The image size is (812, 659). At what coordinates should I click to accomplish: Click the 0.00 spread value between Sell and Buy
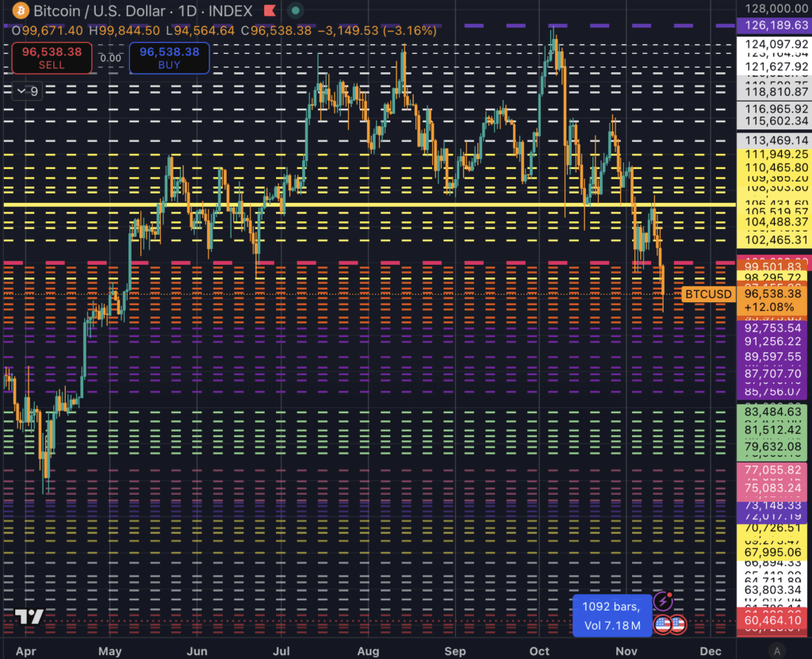tap(111, 58)
